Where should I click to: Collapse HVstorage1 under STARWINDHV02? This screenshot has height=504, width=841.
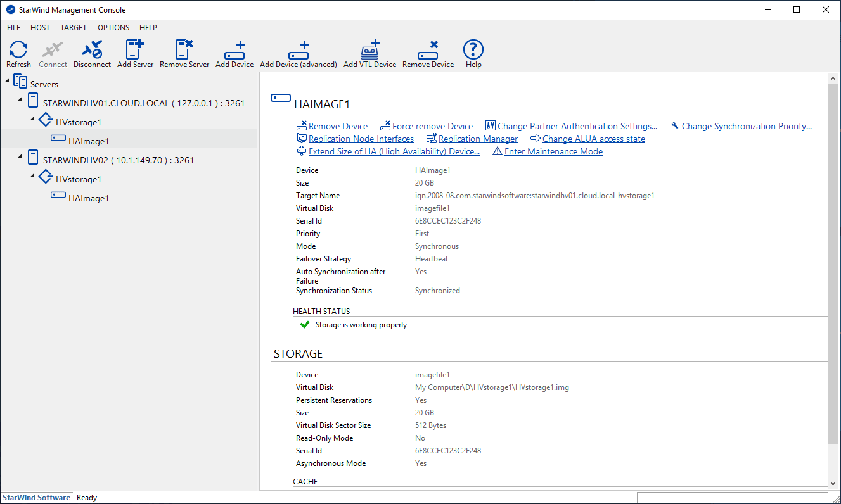click(33, 176)
